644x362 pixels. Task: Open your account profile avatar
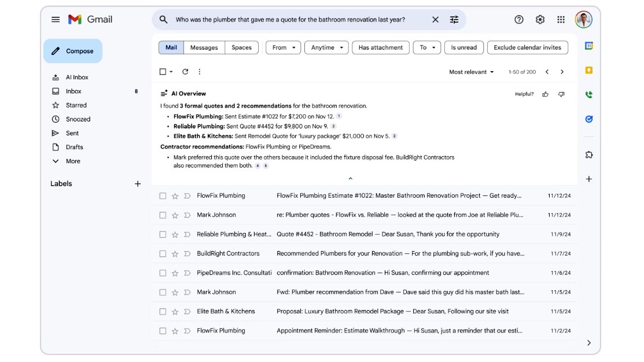(x=584, y=19)
